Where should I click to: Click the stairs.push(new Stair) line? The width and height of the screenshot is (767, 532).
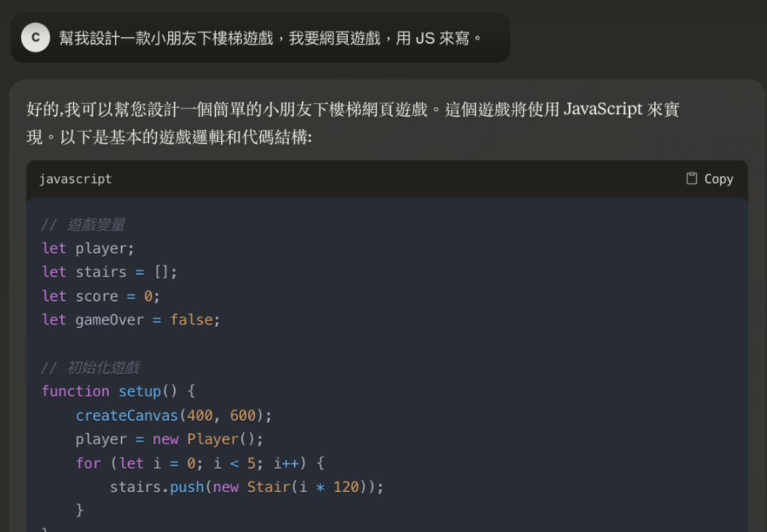coord(246,486)
